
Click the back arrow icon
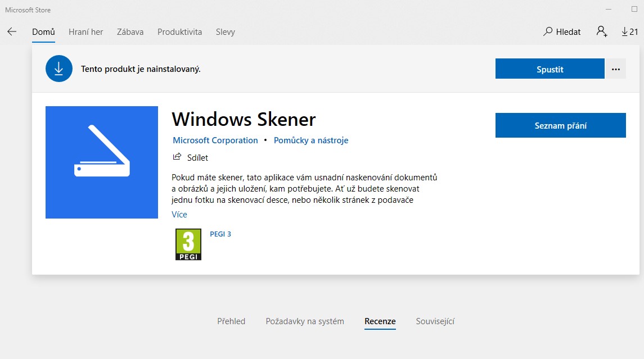pyautogui.click(x=12, y=32)
